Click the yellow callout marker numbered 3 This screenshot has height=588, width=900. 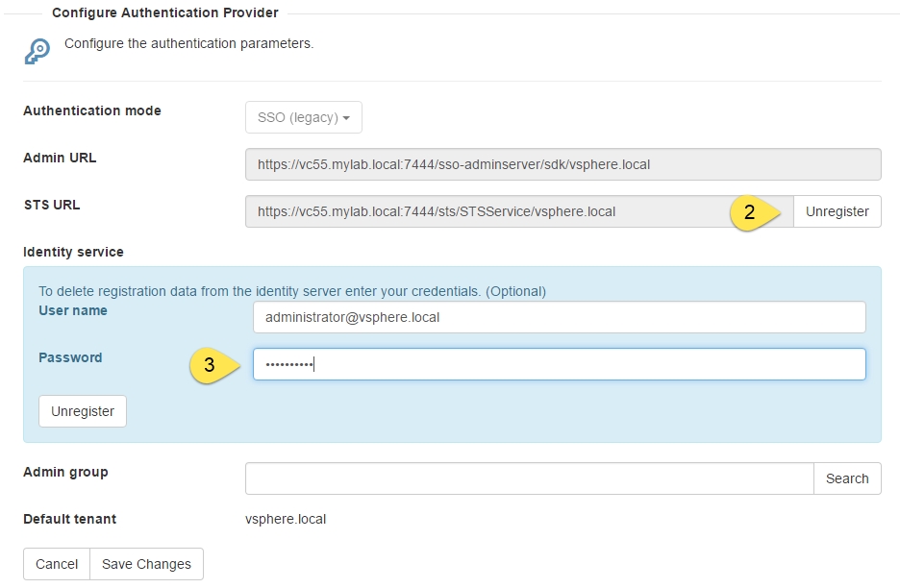pos(214,365)
